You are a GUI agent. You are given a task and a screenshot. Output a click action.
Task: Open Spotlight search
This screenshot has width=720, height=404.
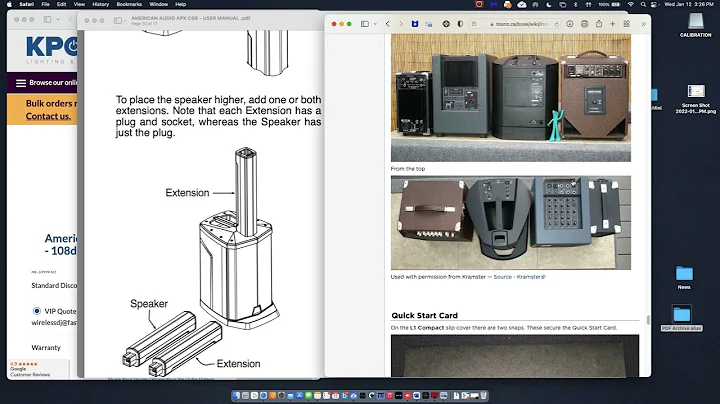coord(643,4)
